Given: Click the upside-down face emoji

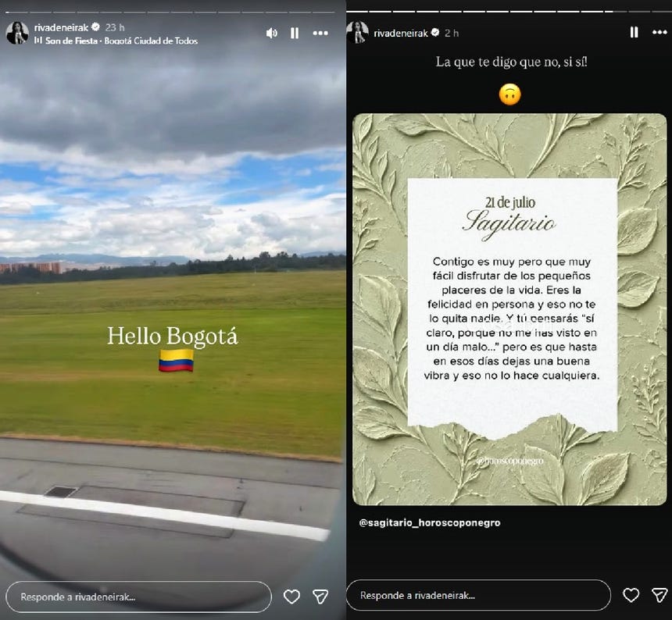Looking at the screenshot, I should pyautogui.click(x=510, y=94).
